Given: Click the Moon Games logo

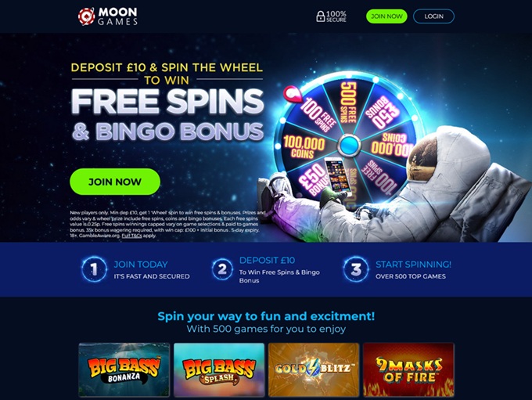Looking at the screenshot, I should (x=108, y=16).
